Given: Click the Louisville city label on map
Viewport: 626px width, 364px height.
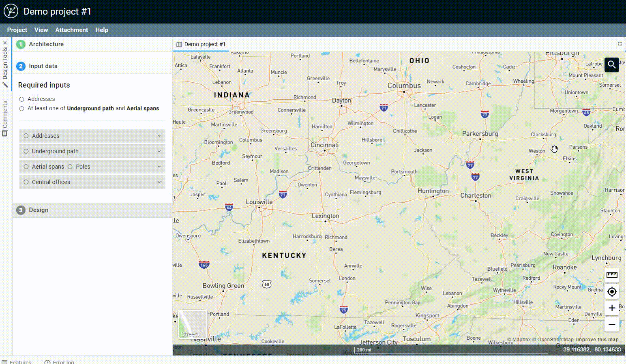Looking at the screenshot, I should (x=259, y=202).
